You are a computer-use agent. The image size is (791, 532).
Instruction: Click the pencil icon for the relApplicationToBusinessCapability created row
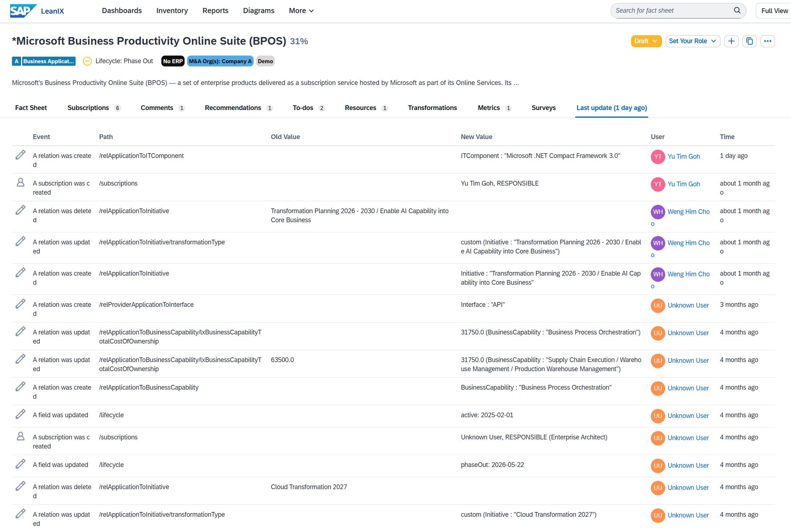coord(20,387)
